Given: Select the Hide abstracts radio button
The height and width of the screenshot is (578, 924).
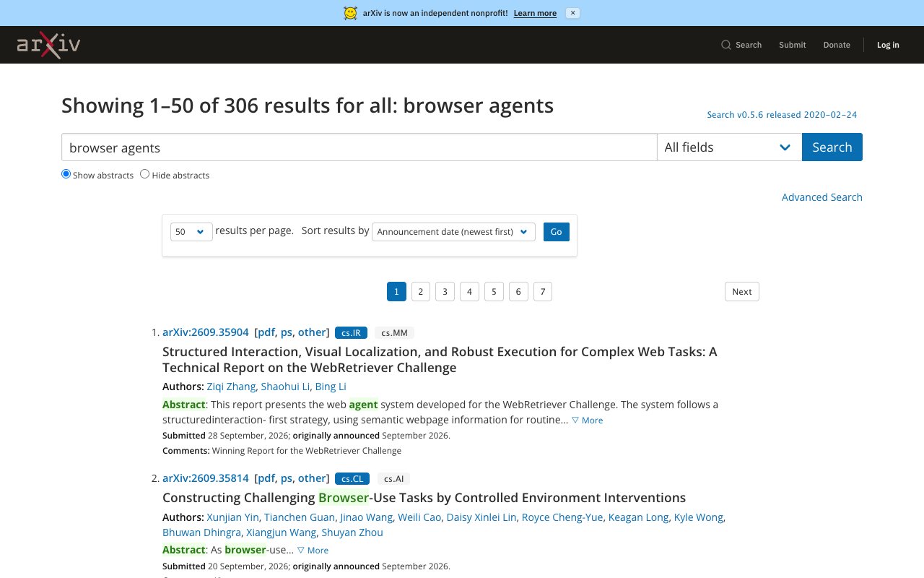Looking at the screenshot, I should (x=144, y=174).
